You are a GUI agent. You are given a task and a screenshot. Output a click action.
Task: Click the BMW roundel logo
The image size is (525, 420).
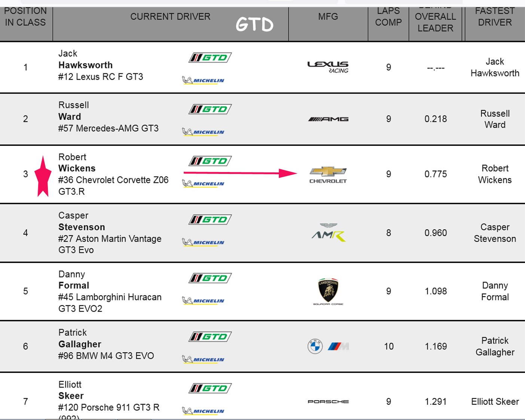(x=315, y=346)
